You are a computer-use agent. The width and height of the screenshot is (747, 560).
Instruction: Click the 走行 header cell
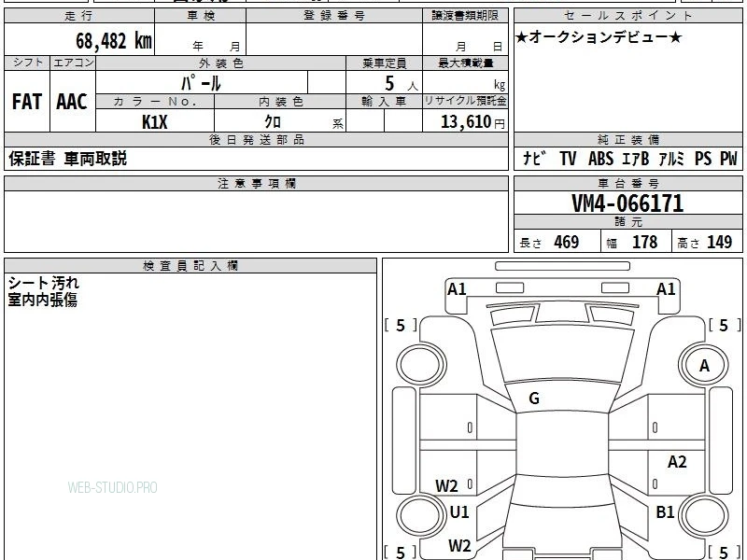[x=79, y=16]
